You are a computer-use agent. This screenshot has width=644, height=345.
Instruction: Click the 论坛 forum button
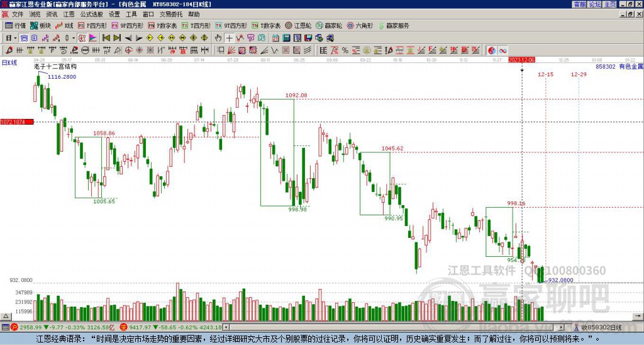coord(594,4)
